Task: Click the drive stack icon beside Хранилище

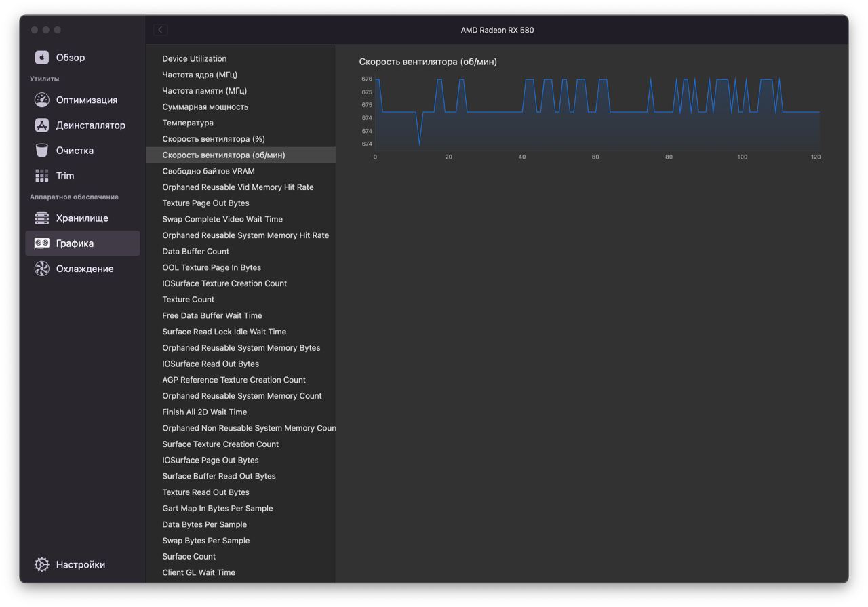Action: pyautogui.click(x=42, y=218)
